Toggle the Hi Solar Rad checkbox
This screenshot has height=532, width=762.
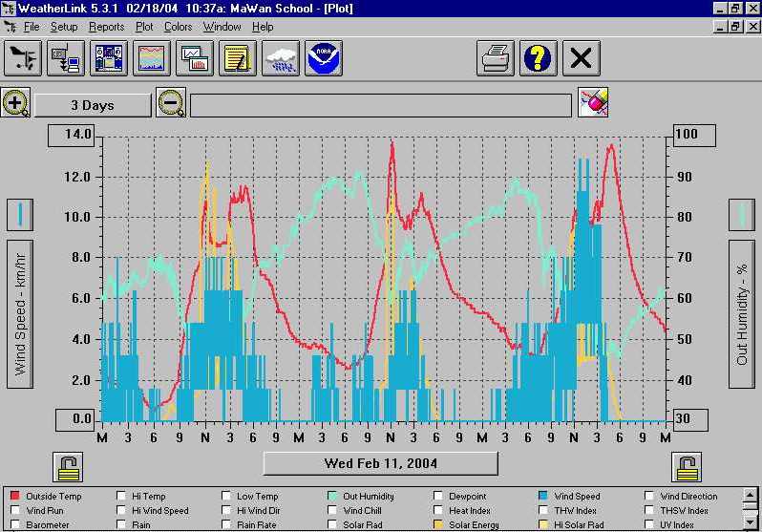[x=543, y=524]
